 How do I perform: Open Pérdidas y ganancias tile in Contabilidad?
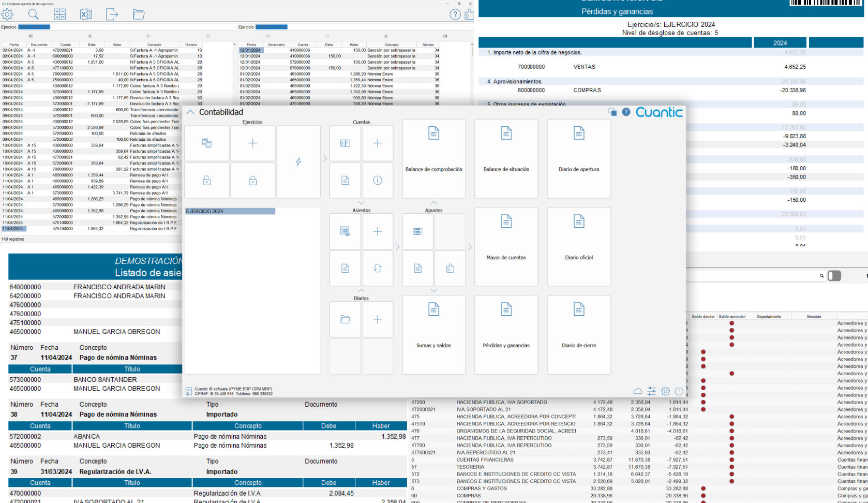pos(506,335)
